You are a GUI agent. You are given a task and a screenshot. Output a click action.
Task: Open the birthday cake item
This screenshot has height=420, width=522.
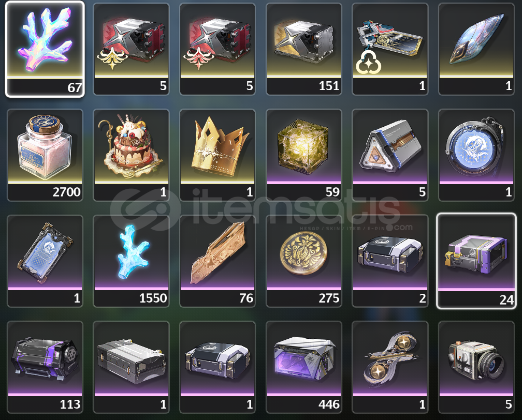tap(131, 155)
